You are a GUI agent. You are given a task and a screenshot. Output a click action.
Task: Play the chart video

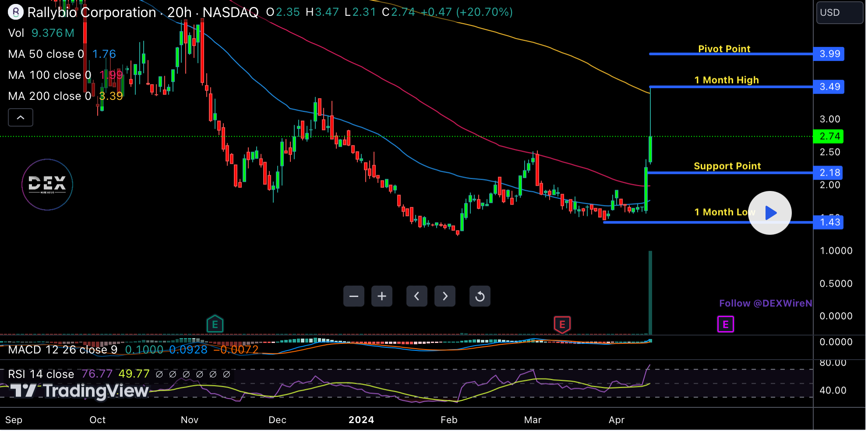coord(770,213)
